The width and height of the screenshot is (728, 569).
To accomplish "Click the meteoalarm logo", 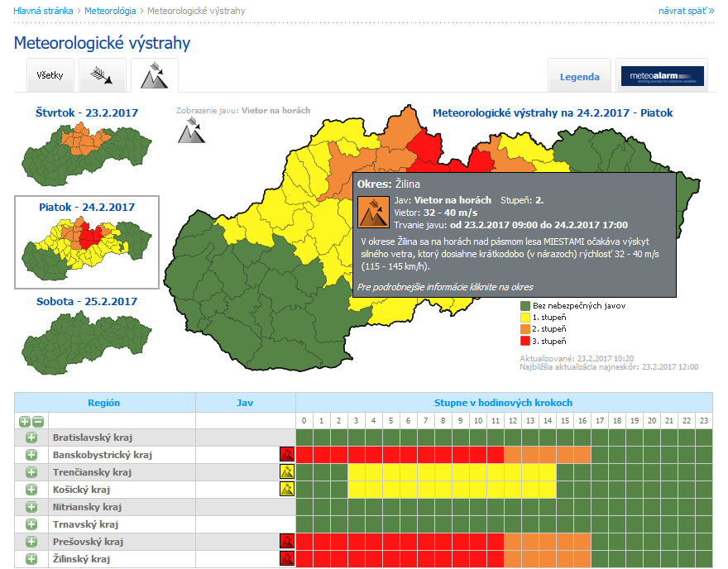I will coord(661,76).
